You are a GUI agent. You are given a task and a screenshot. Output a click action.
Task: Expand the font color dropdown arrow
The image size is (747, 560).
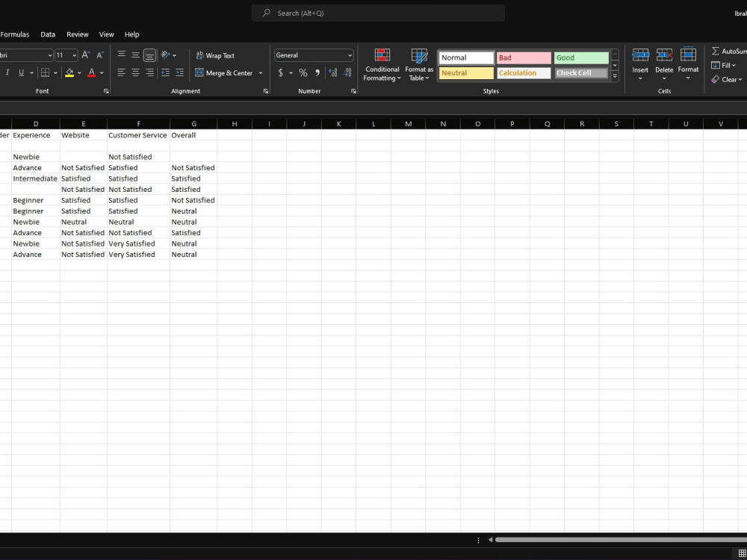tap(102, 73)
